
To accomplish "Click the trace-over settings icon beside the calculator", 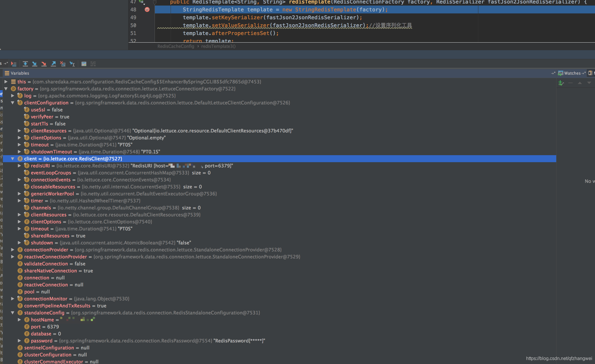I will pyautogui.click(x=93, y=64).
